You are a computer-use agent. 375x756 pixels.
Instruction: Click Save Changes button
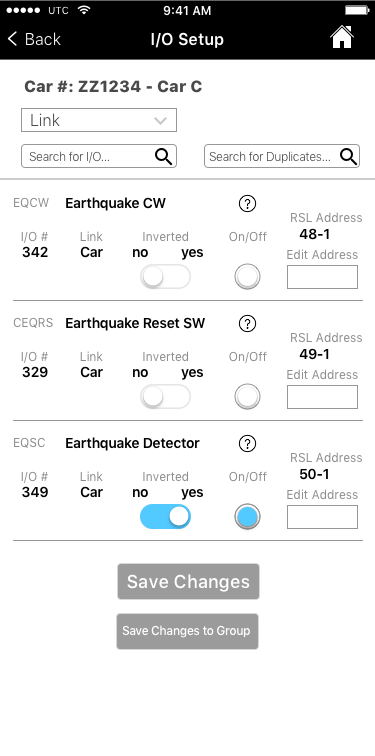pos(188,581)
